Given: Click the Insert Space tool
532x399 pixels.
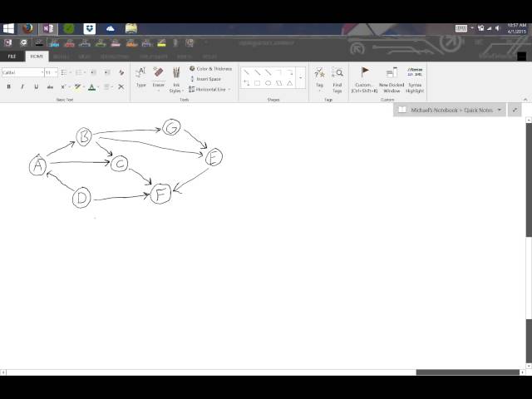Looking at the screenshot, I should 205,79.
